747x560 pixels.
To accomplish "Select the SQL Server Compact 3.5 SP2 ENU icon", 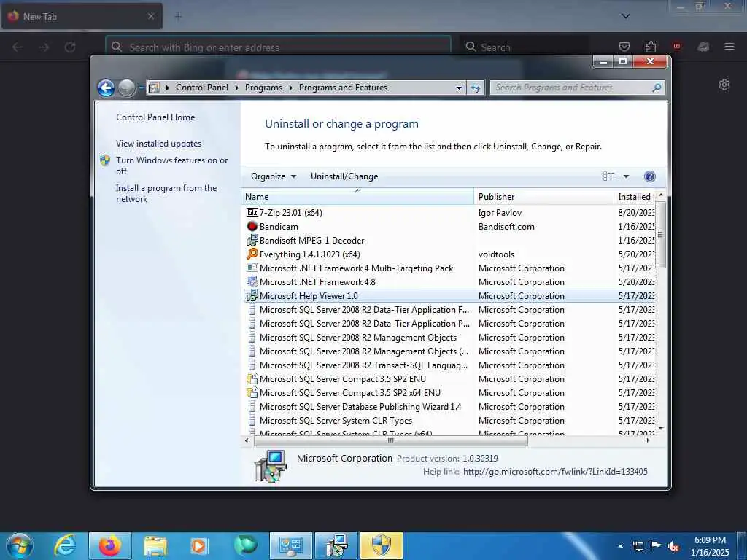I will [x=252, y=379].
